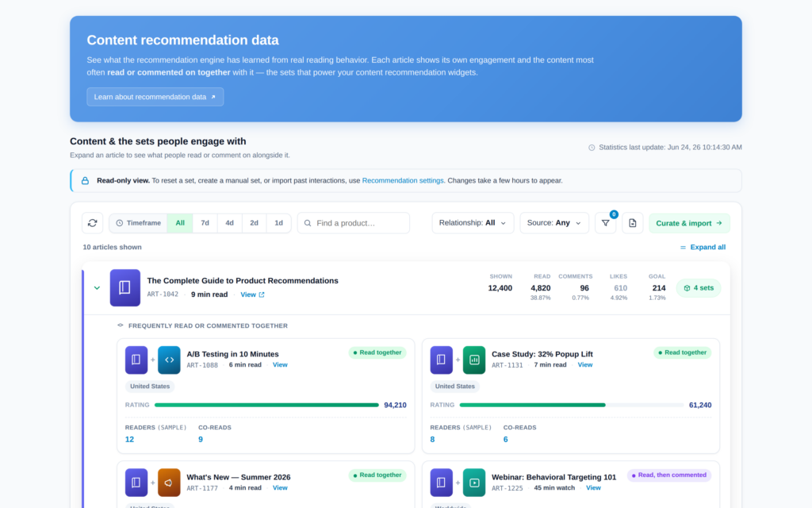Viewport: 812px width, 508px height.
Task: Click readers sample value 12
Action: pyautogui.click(x=129, y=440)
